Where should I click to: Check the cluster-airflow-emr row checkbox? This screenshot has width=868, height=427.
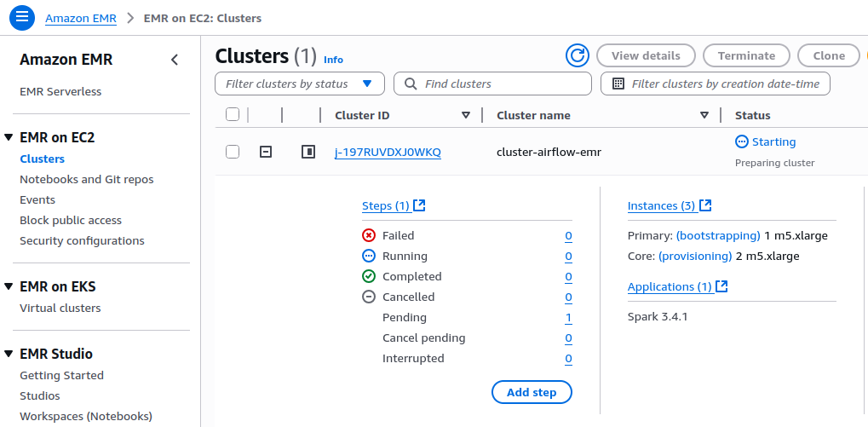(x=233, y=152)
